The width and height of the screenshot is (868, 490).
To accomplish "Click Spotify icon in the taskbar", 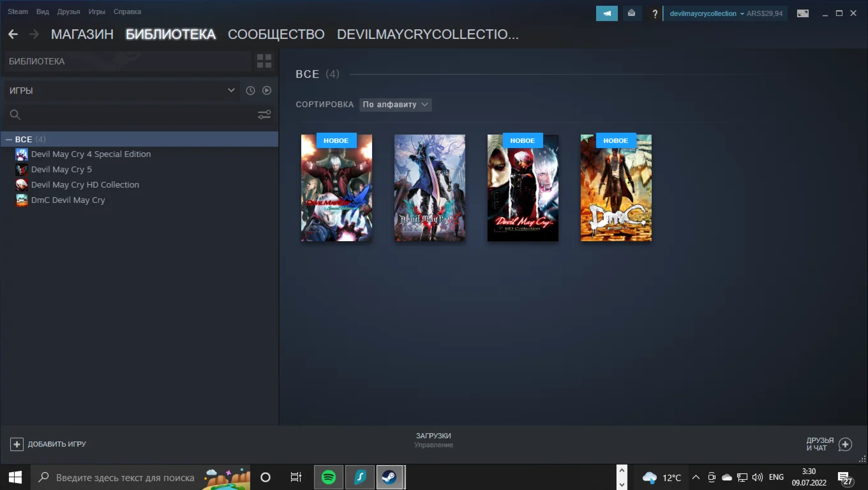I will [329, 477].
